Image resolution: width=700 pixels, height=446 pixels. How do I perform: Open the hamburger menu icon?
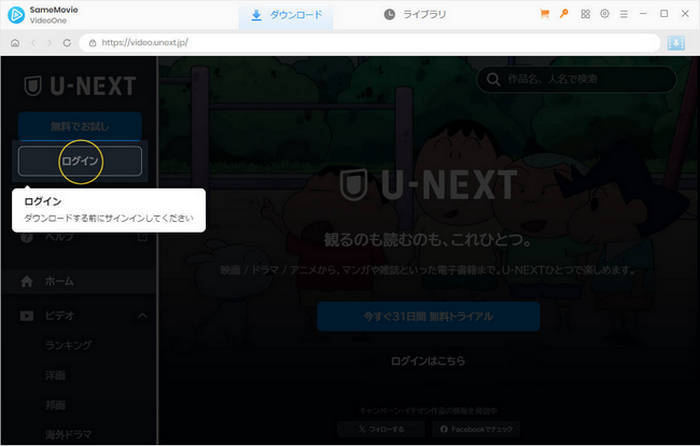click(624, 14)
